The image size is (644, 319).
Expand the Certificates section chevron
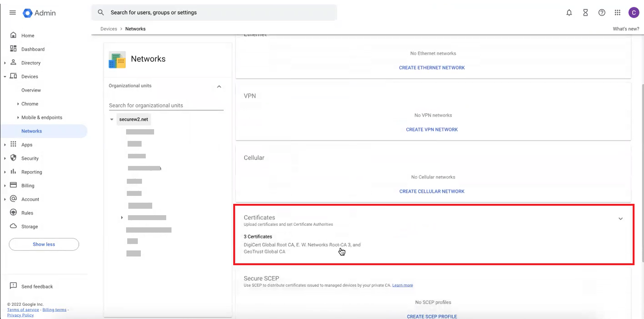(621, 219)
